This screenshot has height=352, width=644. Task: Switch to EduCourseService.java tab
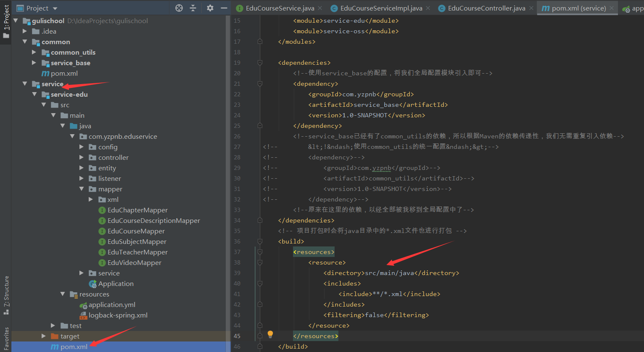280,8
